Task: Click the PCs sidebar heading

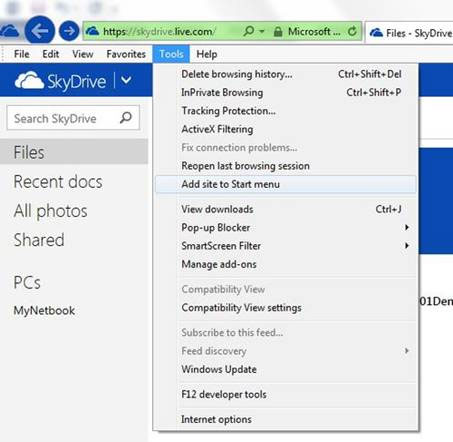Action: click(27, 283)
